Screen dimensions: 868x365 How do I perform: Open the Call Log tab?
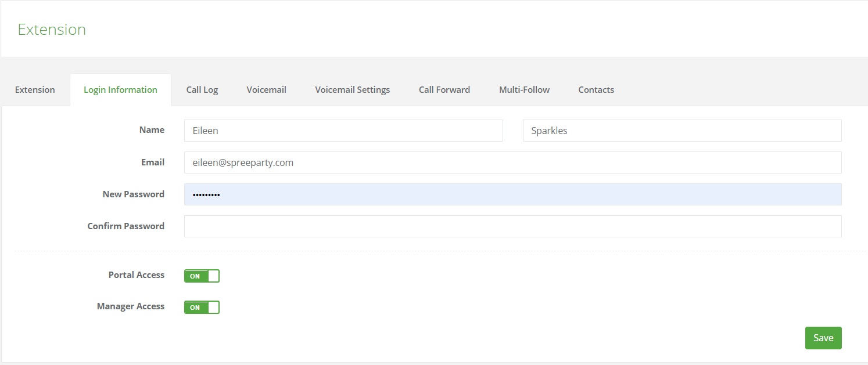[202, 90]
